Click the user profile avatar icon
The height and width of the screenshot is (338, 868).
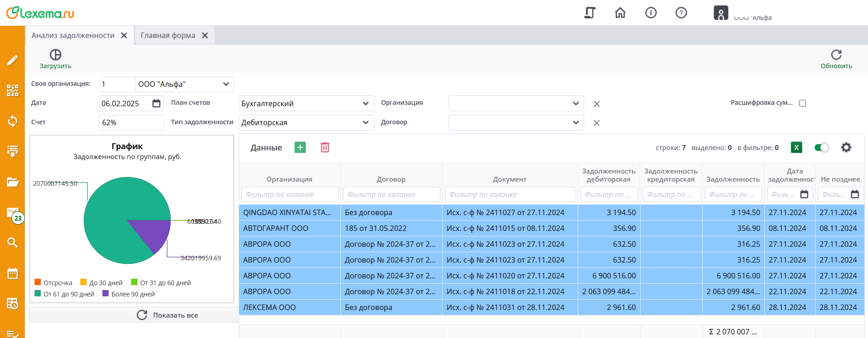pyautogui.click(x=721, y=13)
